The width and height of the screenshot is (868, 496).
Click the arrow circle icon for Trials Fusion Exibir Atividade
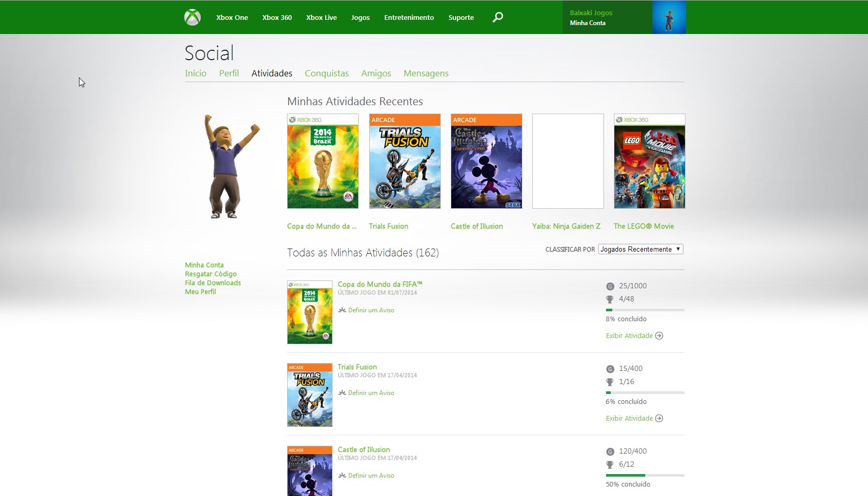(x=659, y=419)
